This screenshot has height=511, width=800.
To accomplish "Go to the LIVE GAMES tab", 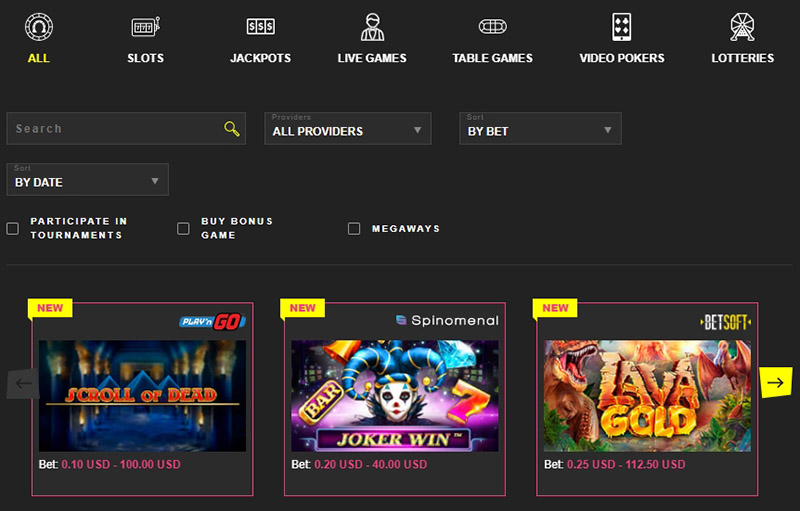I will [372, 58].
